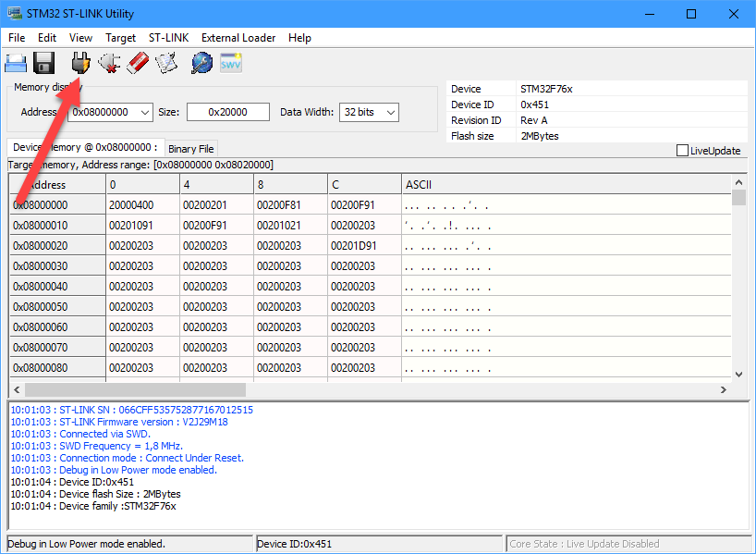756x554 pixels.
Task: Expand the Address combo box dropdown arrow
Action: click(145, 113)
